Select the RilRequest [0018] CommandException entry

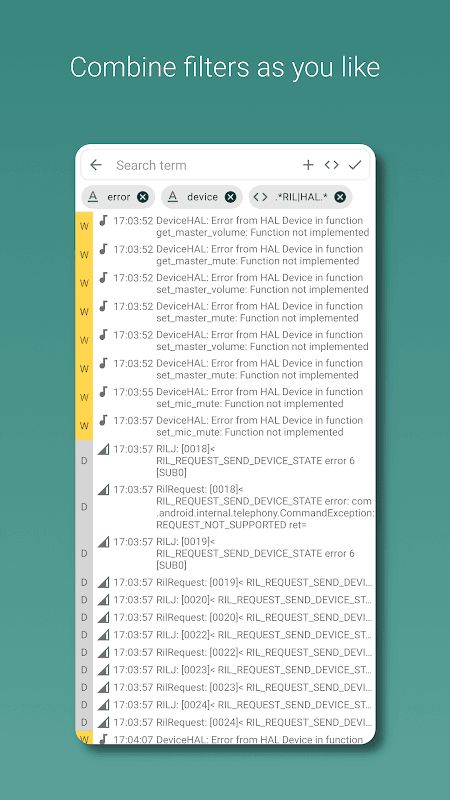click(226, 507)
